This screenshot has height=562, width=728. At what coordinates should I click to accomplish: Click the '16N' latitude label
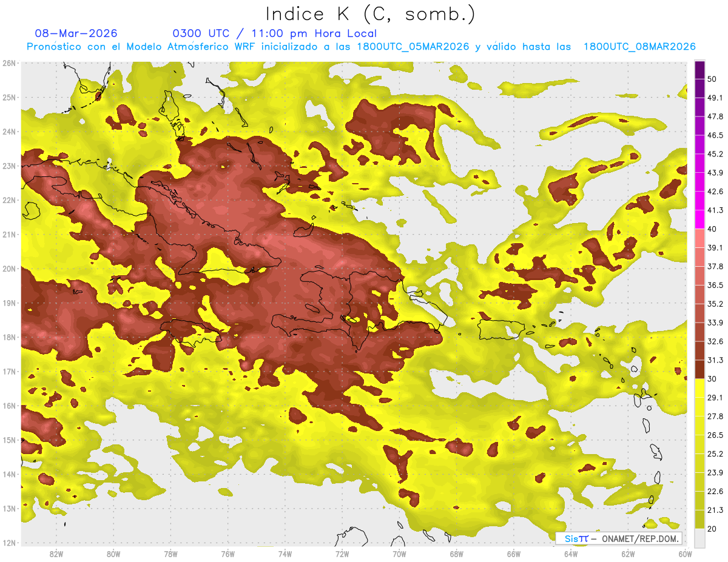[x=9, y=406]
